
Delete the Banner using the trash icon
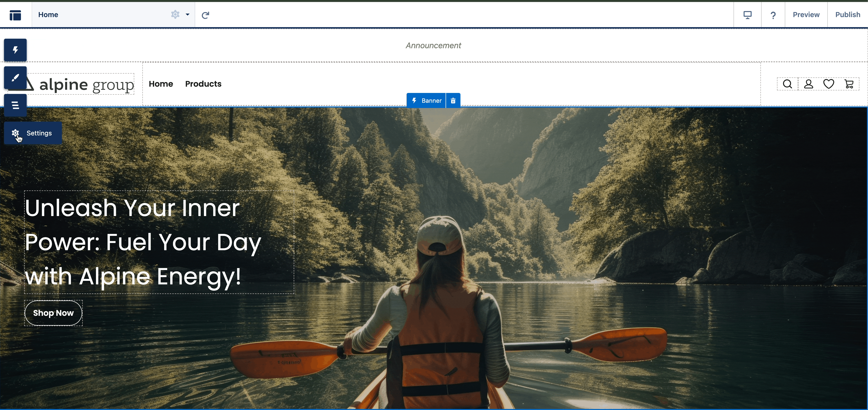pos(453,100)
